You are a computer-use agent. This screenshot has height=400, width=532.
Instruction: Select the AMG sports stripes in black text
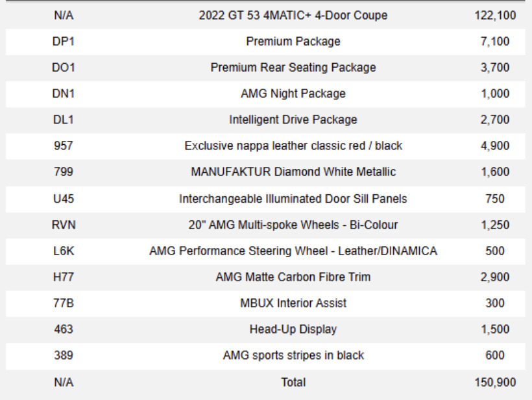293,355
